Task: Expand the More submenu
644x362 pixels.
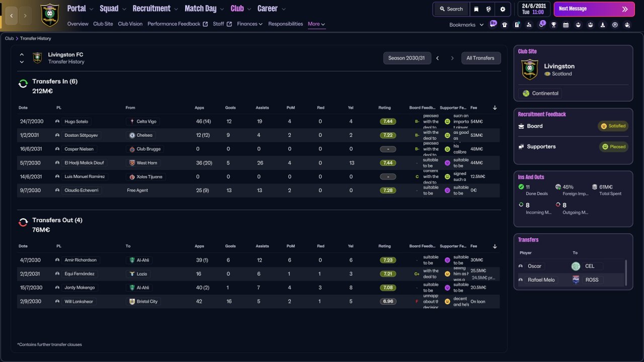Action: (x=316, y=24)
